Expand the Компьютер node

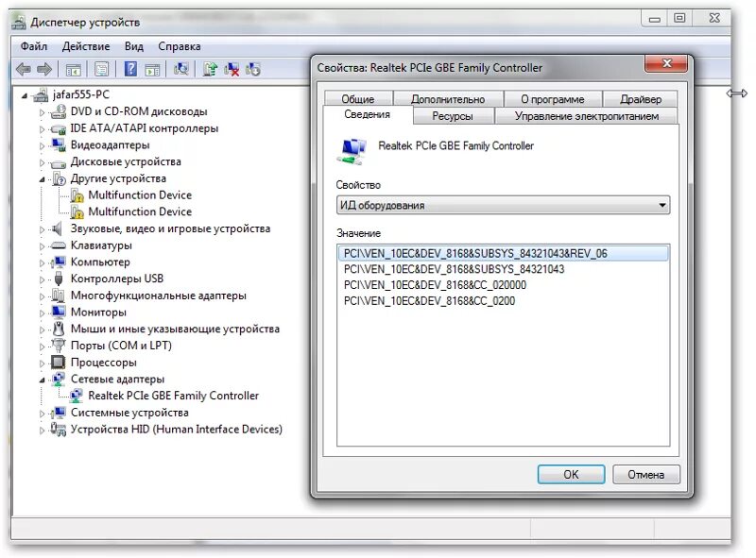pyautogui.click(x=42, y=263)
